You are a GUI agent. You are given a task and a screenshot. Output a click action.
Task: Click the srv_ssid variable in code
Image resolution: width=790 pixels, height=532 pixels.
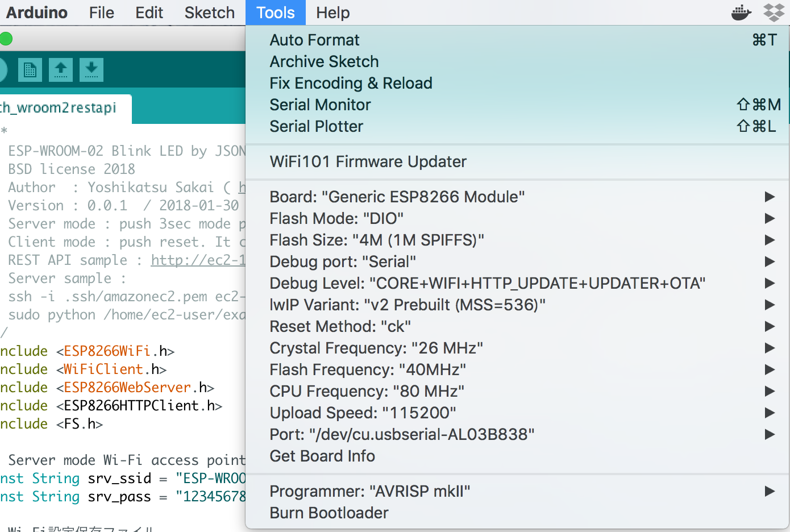coord(119,479)
